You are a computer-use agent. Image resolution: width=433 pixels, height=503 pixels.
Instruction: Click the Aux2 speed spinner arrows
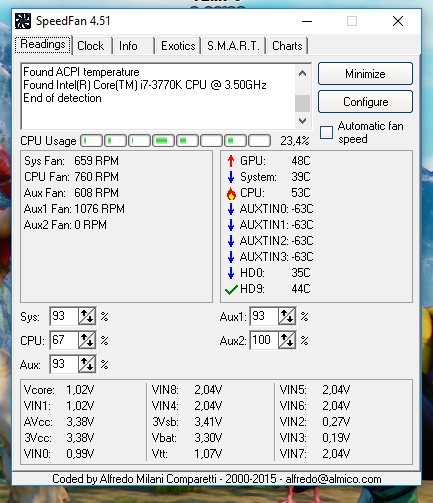pos(287,340)
